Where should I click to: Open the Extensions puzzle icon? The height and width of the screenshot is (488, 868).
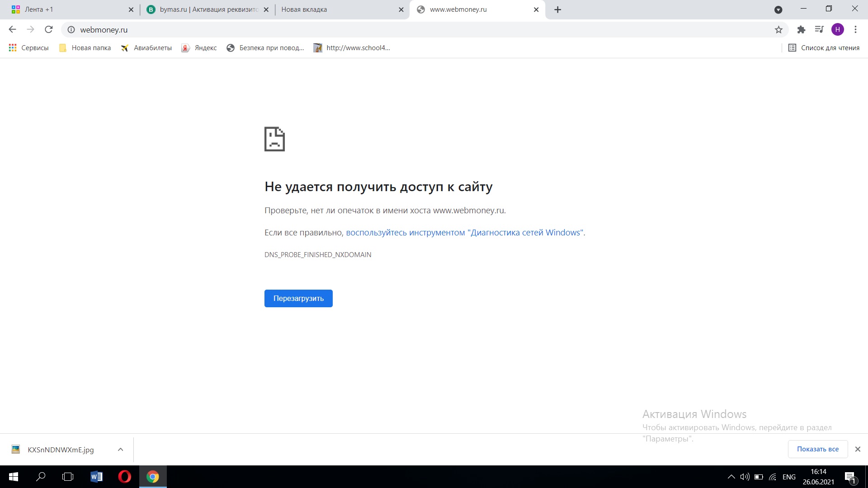801,30
